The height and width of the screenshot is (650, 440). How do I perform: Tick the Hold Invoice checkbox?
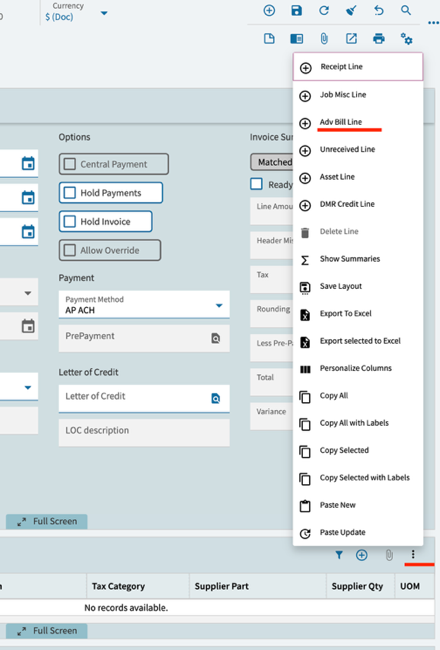[x=70, y=221]
